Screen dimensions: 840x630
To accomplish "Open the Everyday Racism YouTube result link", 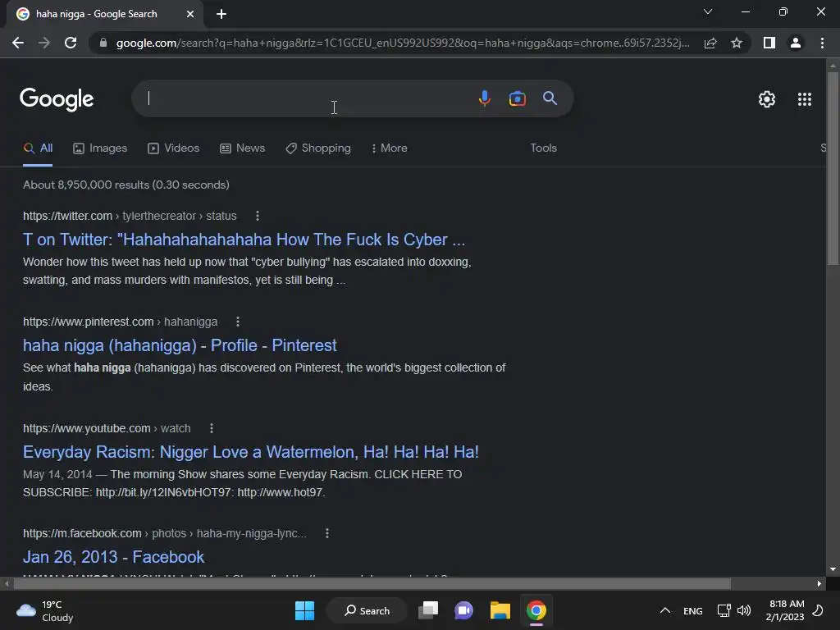I will [x=251, y=452].
